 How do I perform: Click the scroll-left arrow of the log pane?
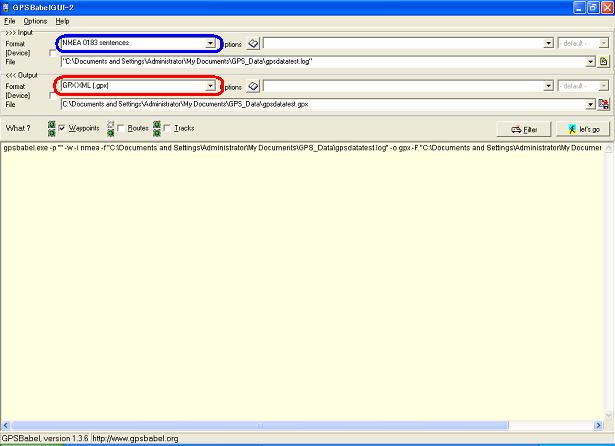[x=5, y=425]
